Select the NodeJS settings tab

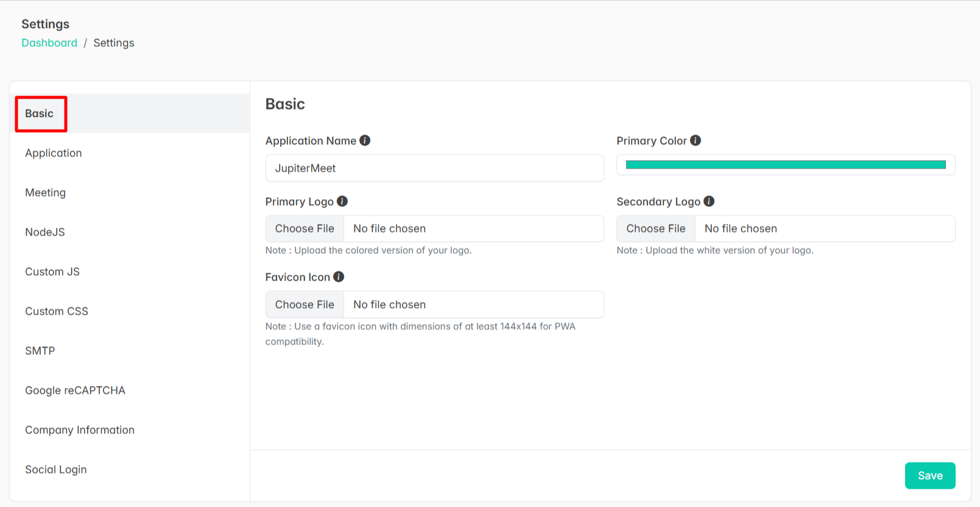130,232
